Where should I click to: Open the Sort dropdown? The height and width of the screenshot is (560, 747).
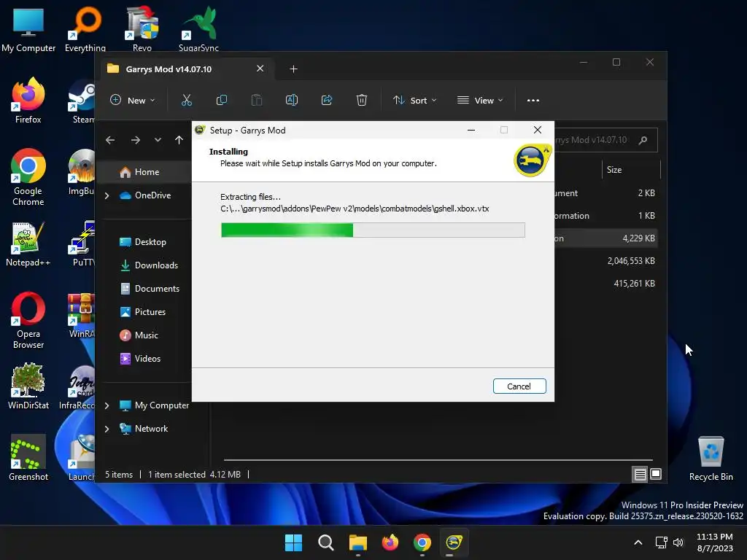pyautogui.click(x=414, y=101)
